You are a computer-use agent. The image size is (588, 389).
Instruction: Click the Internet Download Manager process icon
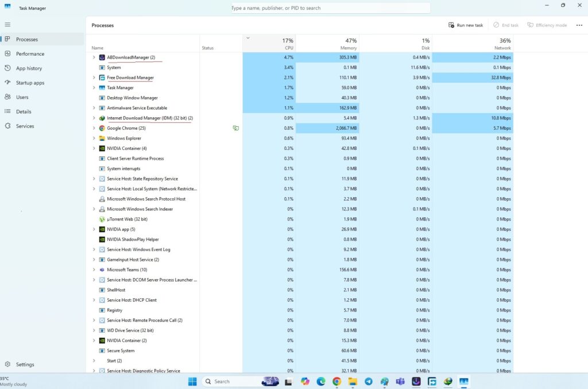click(102, 118)
